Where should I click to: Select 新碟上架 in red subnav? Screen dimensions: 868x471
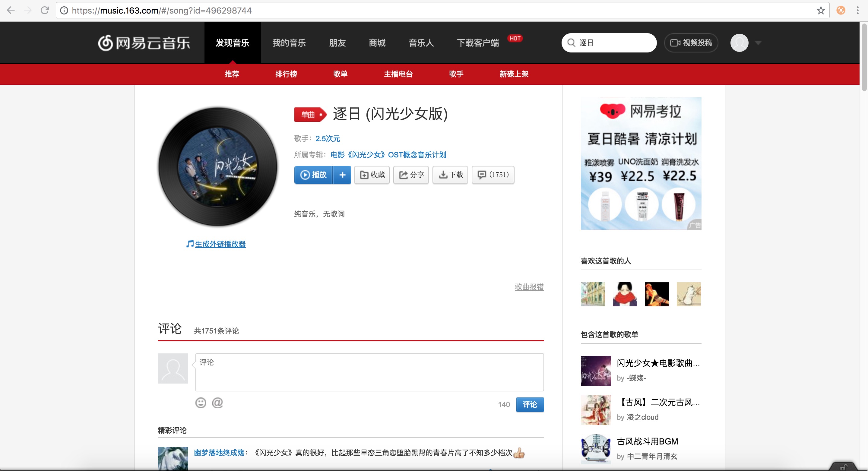(x=514, y=74)
